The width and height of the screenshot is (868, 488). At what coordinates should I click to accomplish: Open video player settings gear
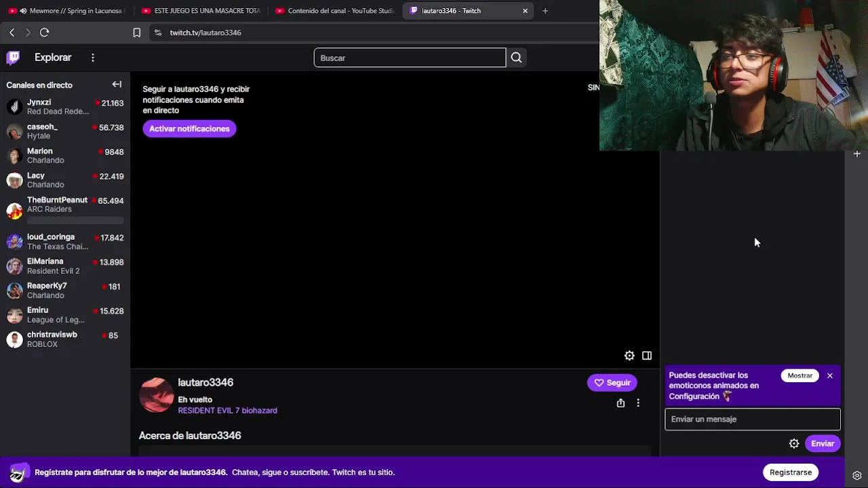point(629,356)
